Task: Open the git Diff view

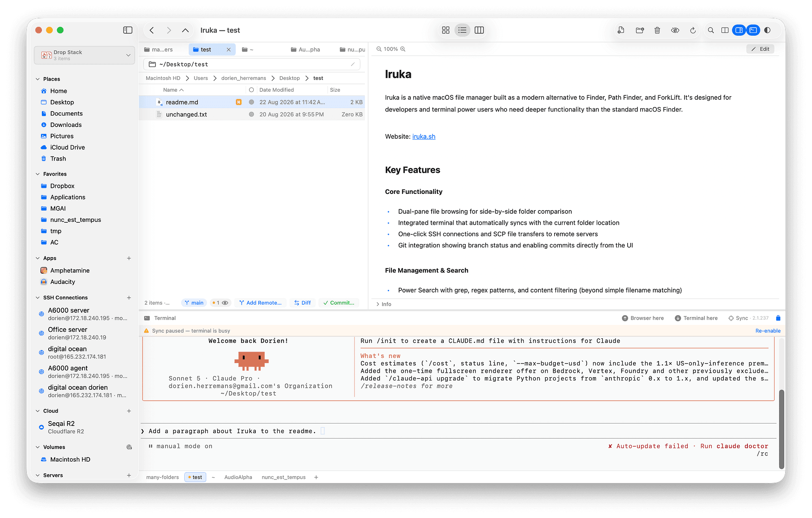Action: (x=302, y=303)
